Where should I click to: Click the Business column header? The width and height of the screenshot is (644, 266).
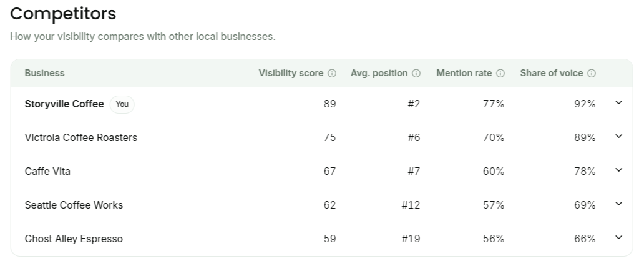click(x=44, y=73)
